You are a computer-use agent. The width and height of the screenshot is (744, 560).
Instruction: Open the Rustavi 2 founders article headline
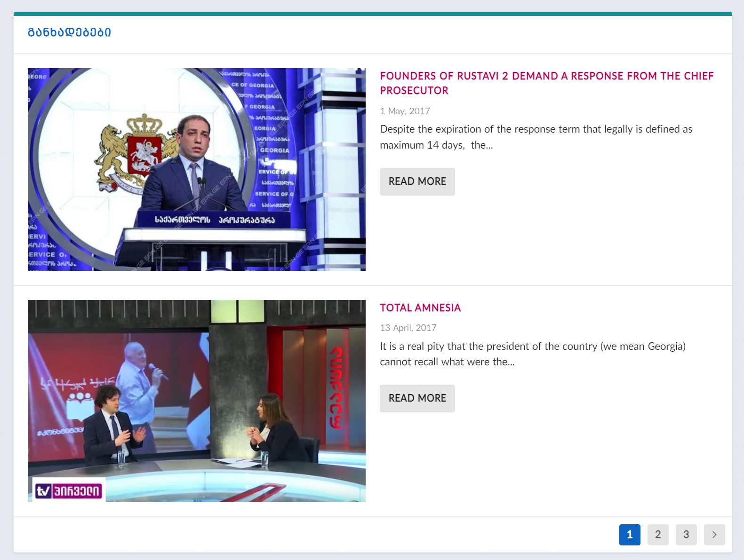point(547,83)
